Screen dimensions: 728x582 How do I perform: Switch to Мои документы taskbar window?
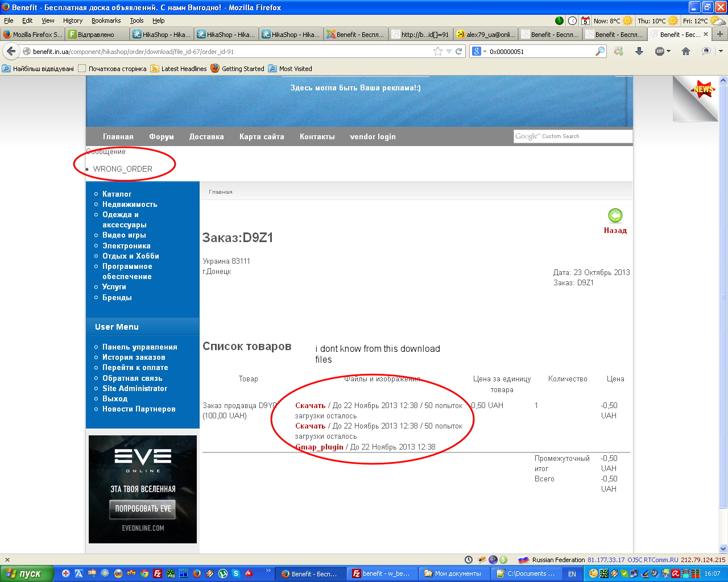click(453, 573)
